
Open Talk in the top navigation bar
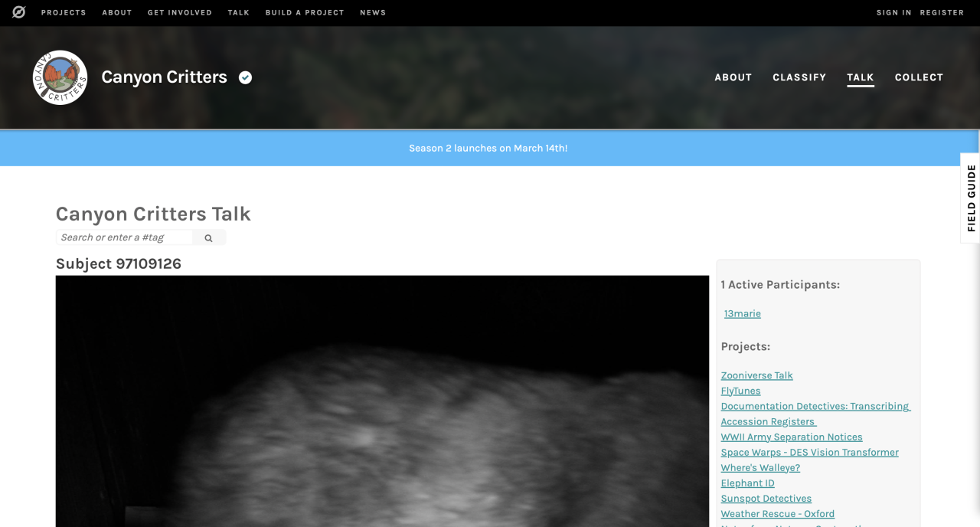coord(239,12)
